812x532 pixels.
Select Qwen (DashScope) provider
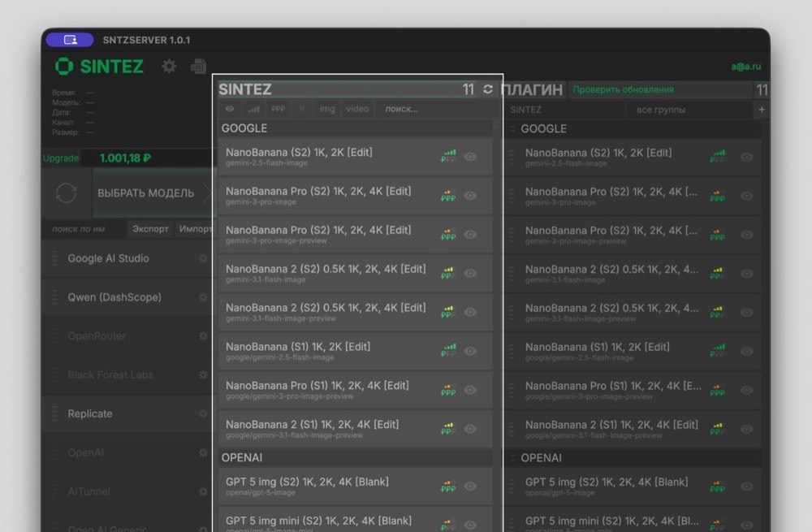[127, 296]
